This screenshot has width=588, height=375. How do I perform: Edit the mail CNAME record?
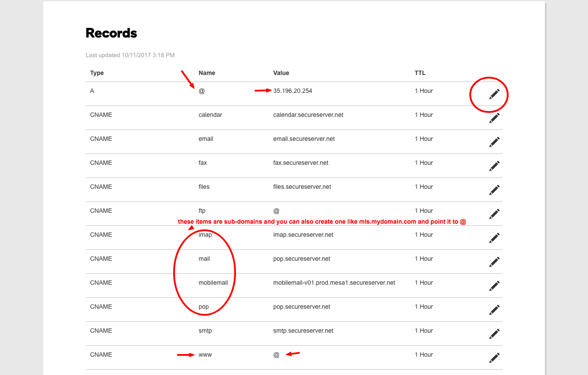point(494,262)
